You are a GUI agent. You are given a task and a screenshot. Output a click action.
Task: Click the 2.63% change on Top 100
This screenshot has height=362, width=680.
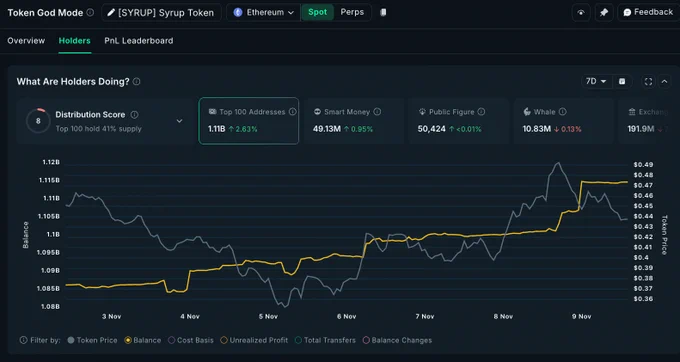pos(243,129)
